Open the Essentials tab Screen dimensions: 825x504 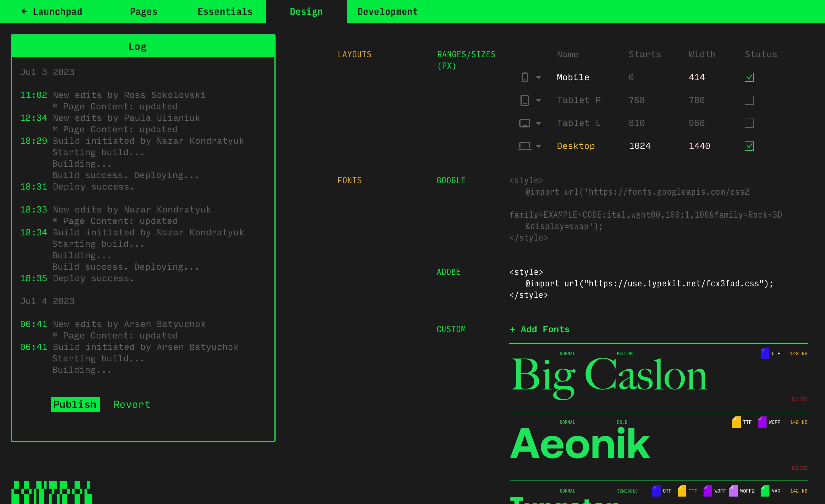(225, 12)
